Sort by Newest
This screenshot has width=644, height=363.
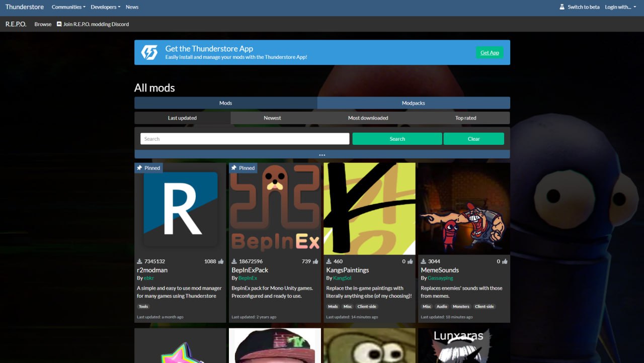(272, 118)
